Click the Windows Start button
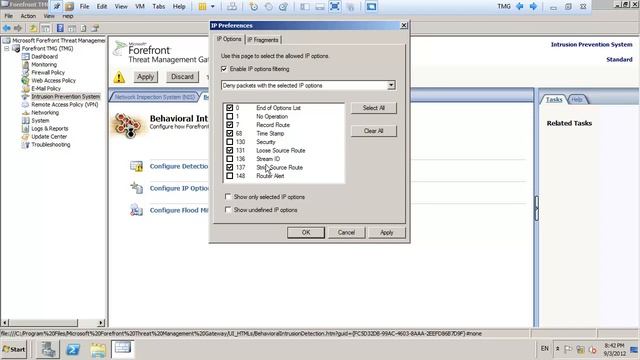 14,349
